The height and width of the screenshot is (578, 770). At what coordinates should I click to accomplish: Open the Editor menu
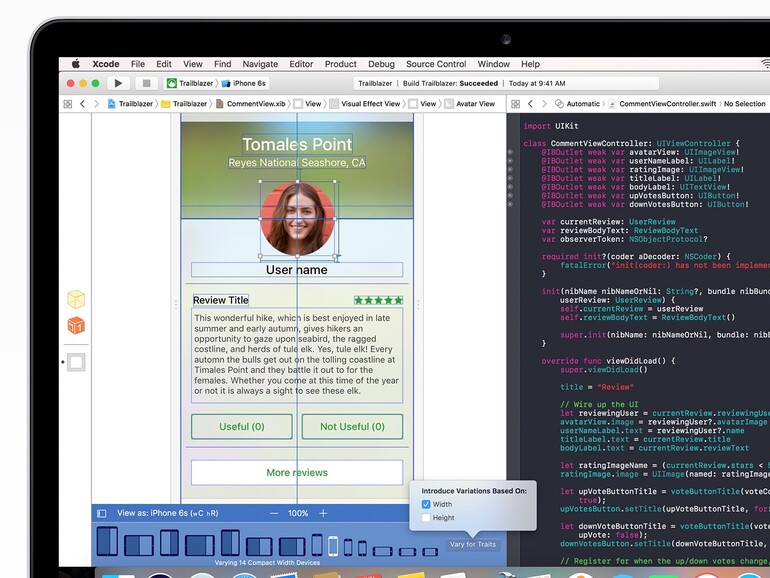301,64
